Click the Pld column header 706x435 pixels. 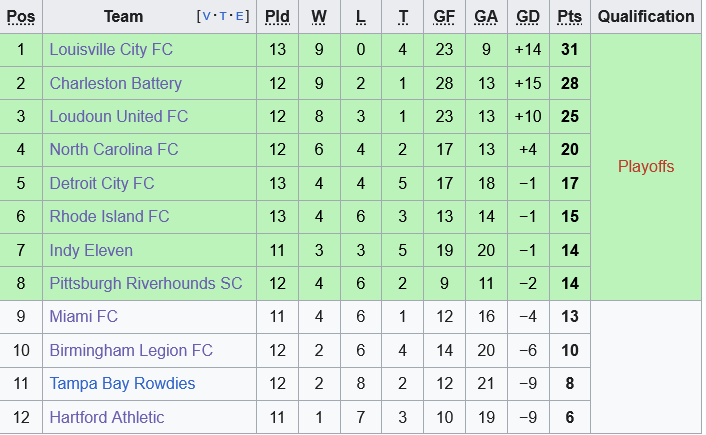tap(277, 16)
